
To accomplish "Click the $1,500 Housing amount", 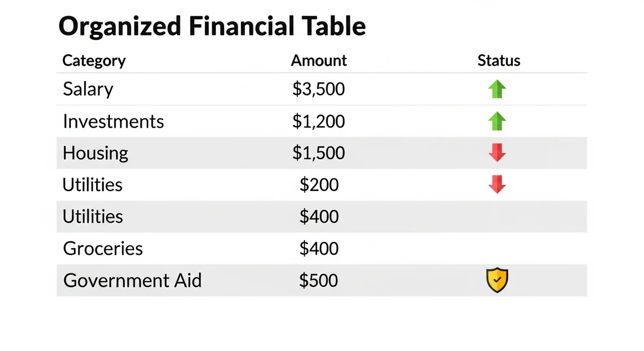I will click(x=318, y=153).
